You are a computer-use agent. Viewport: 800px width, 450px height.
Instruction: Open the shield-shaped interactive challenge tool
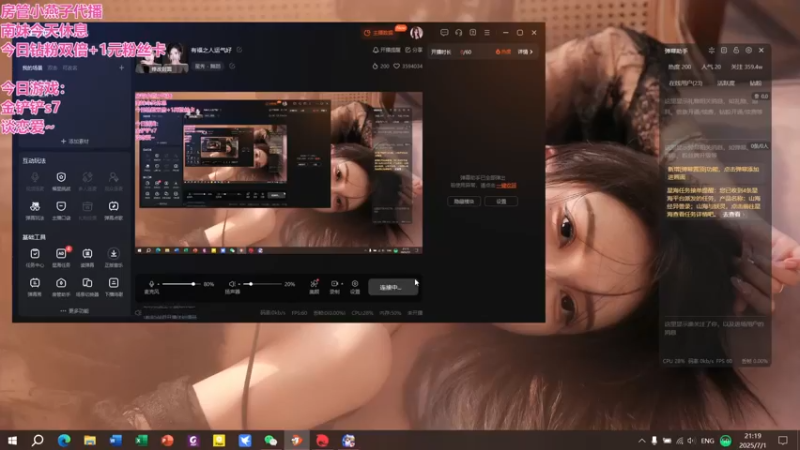(x=61, y=181)
